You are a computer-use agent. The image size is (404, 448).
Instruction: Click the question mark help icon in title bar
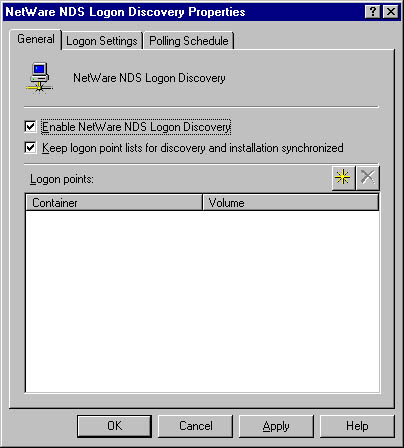pyautogui.click(x=373, y=12)
